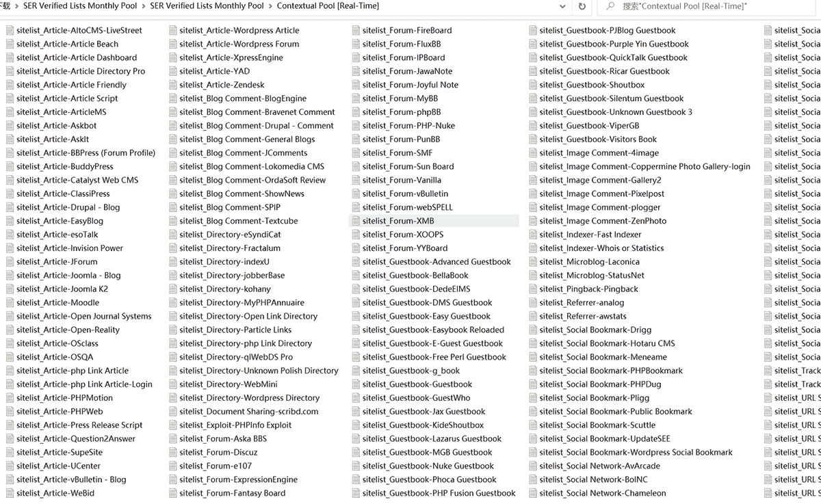Select file icon of sitelist_Guestbook-g_book
821x504 pixels.
[x=356, y=371]
